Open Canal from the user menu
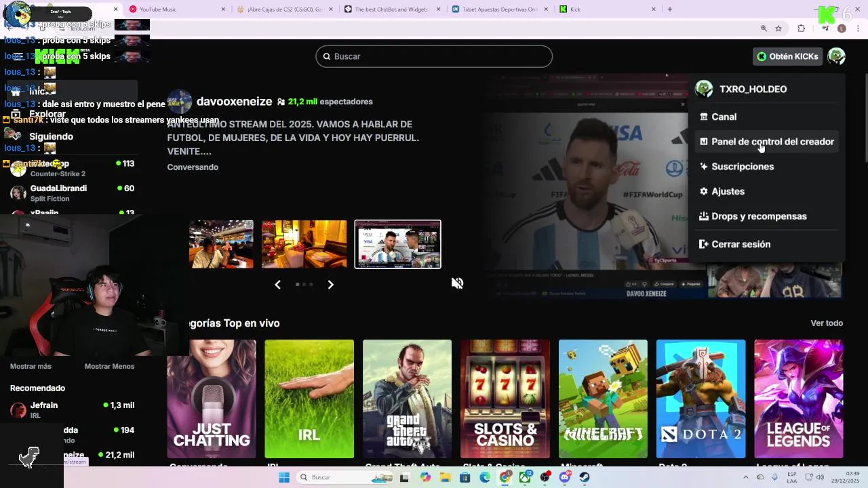This screenshot has width=868, height=488. [x=766, y=117]
